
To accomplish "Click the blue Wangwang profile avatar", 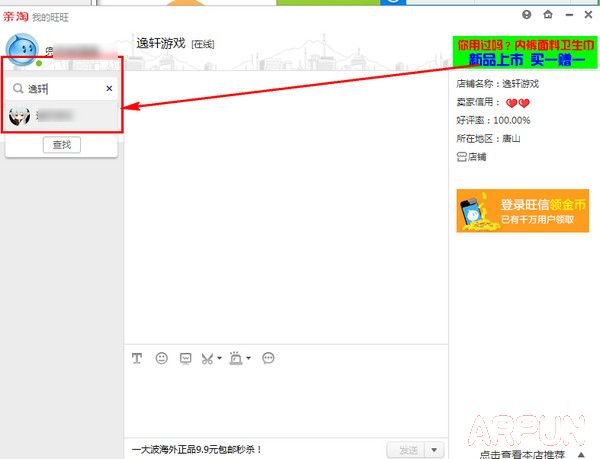I will [x=23, y=49].
